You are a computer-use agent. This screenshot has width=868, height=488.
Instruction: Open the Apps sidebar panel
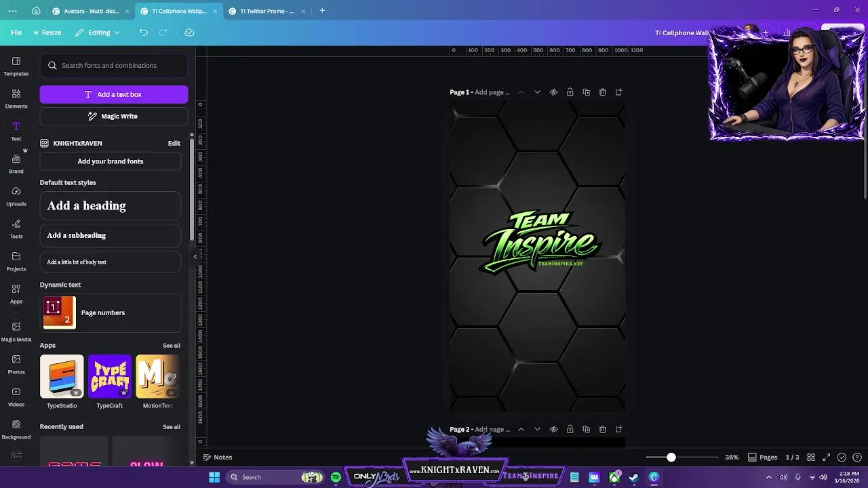tap(16, 293)
